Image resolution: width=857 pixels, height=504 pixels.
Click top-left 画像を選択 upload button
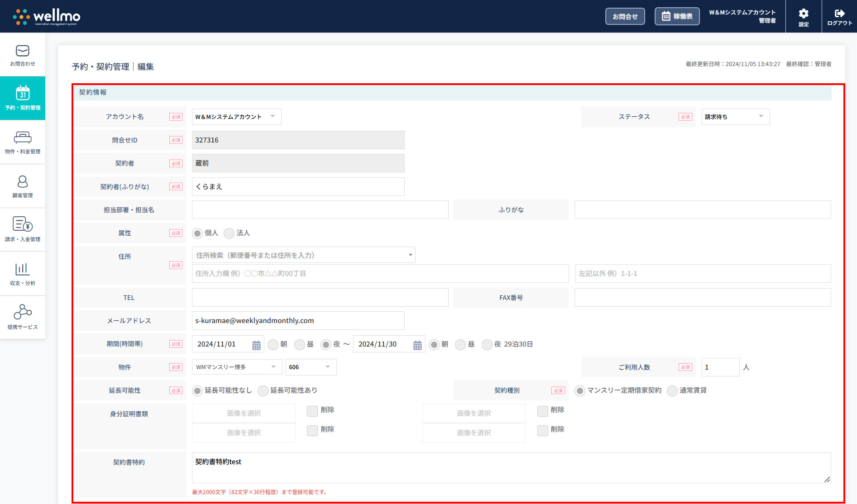coord(244,414)
